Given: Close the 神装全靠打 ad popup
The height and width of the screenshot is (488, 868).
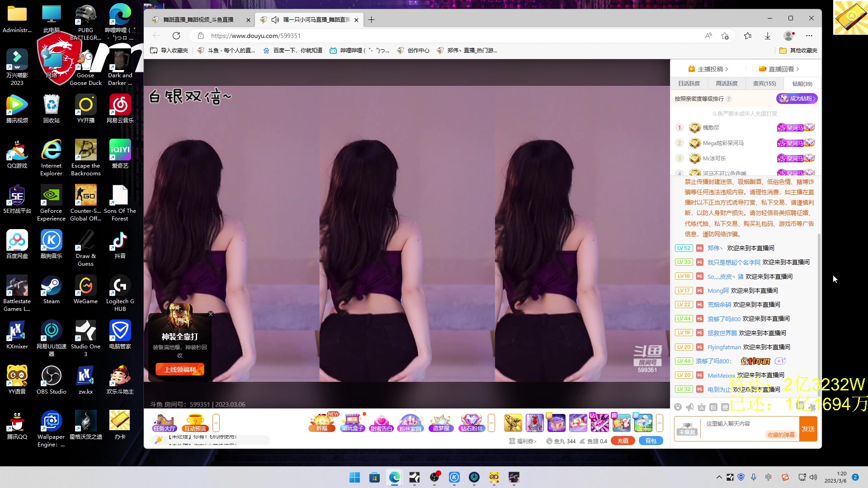Looking at the screenshot, I should coord(210,314).
